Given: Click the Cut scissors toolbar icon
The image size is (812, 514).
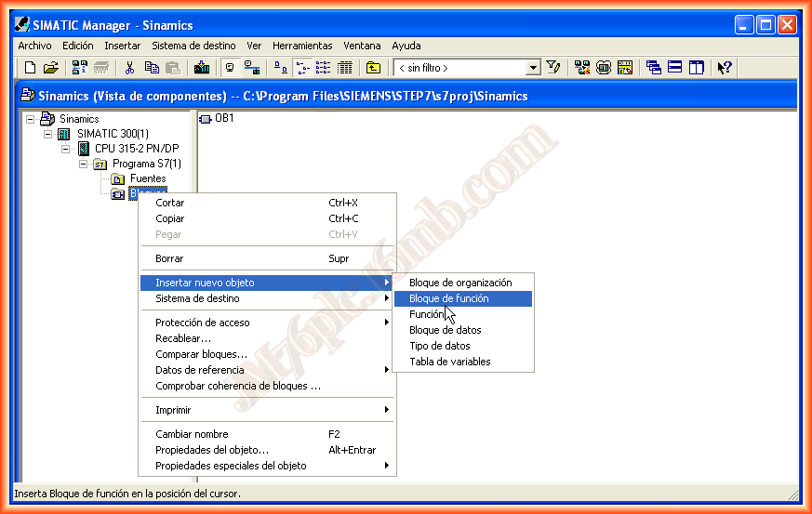Looking at the screenshot, I should 130,68.
